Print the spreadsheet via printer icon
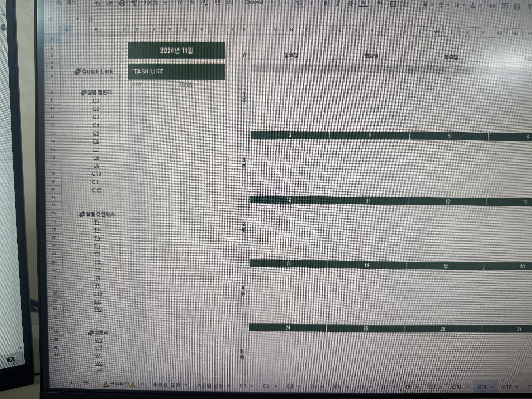Image resolution: width=532 pixels, height=399 pixels. click(x=122, y=3)
